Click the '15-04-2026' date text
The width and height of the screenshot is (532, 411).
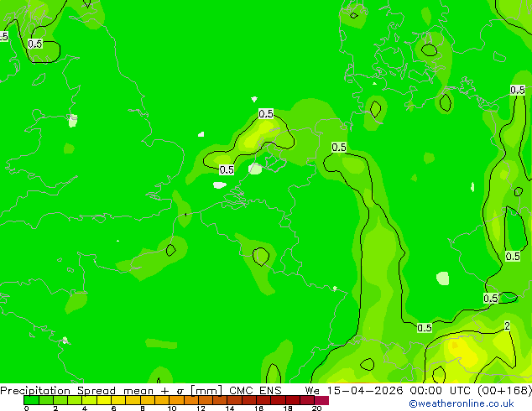tap(365, 390)
